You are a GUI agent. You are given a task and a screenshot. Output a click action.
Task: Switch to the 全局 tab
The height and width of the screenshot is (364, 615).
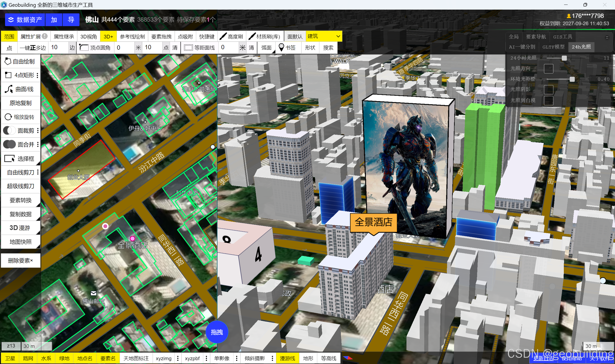click(513, 36)
